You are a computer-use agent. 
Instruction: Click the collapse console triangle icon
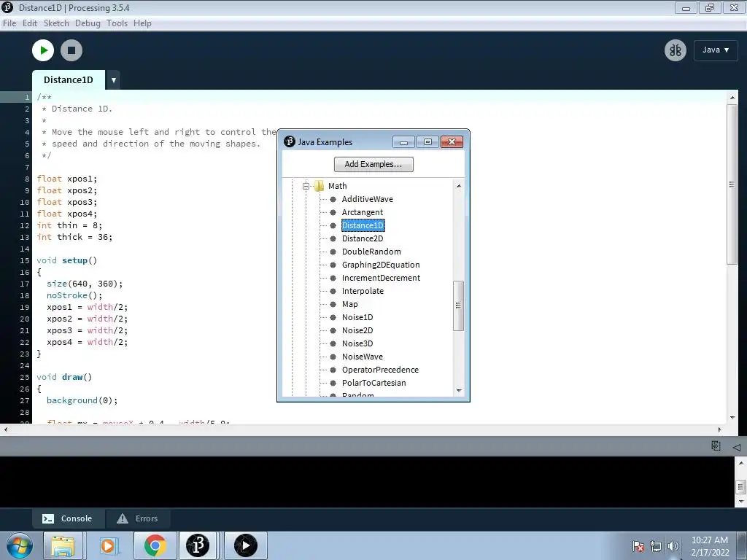pyautogui.click(x=737, y=448)
